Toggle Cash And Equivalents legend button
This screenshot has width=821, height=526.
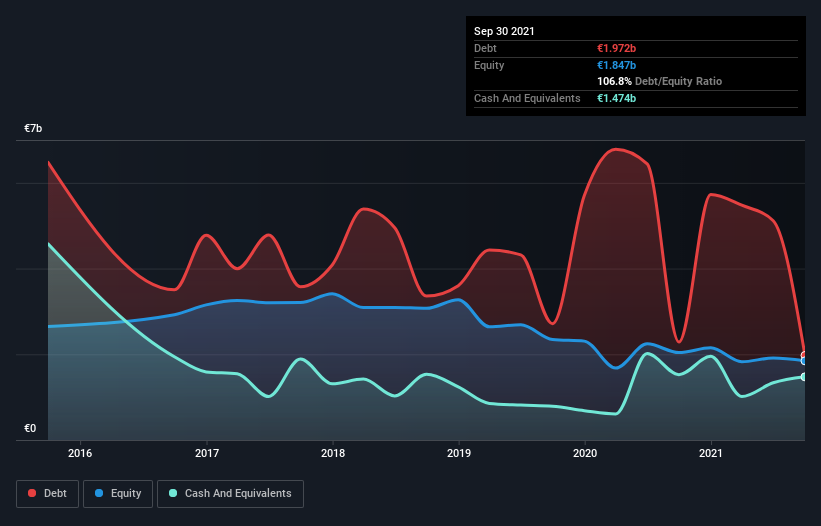[x=230, y=494]
